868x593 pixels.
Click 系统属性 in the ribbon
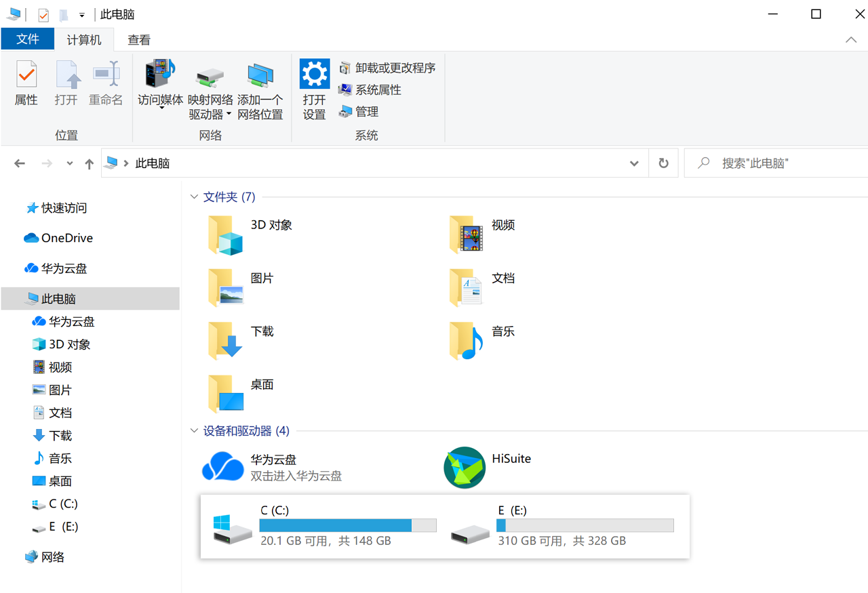pos(378,89)
